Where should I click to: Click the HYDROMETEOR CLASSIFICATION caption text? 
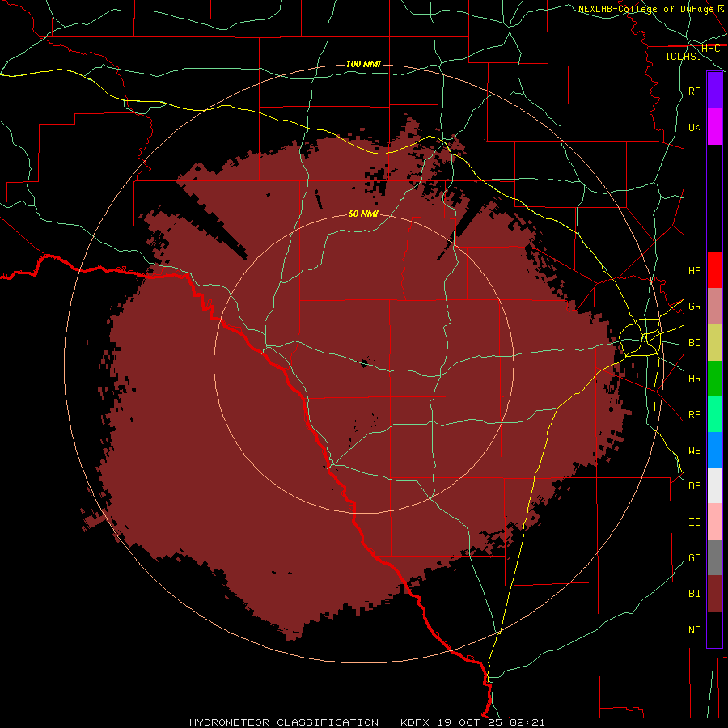click(x=284, y=722)
